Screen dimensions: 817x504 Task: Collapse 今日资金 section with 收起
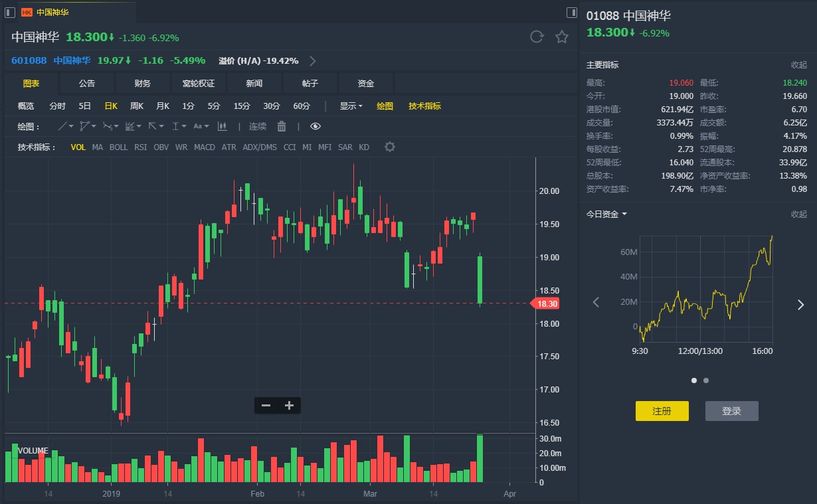tap(798, 214)
